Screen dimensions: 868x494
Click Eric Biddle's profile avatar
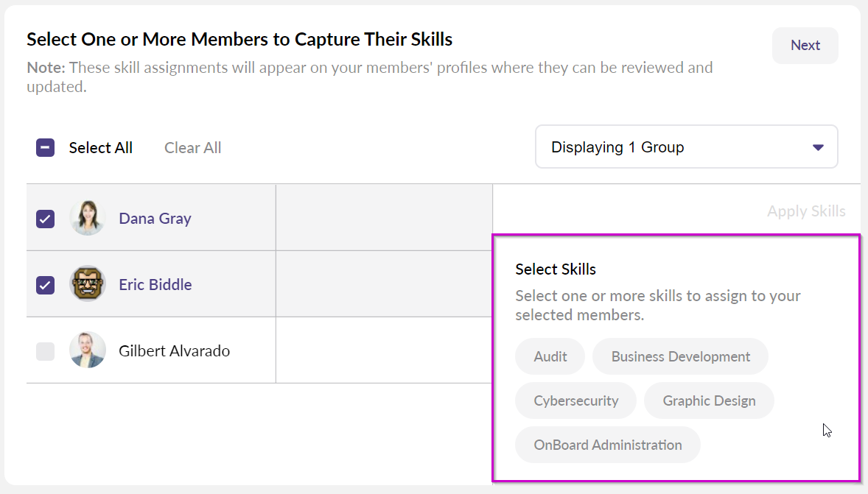click(x=88, y=284)
